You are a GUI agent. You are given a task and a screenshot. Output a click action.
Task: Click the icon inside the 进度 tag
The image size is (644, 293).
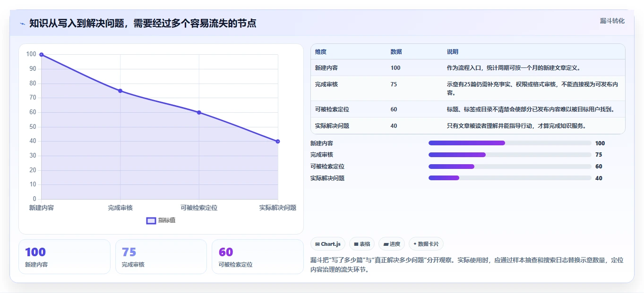pyautogui.click(x=386, y=244)
